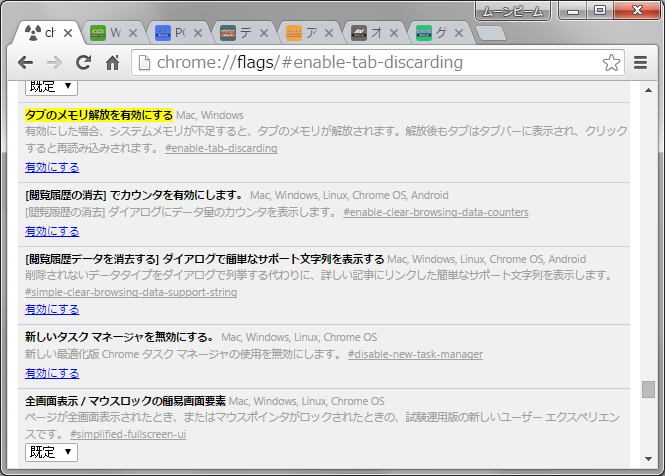Go back with the left arrow button
Viewport: 665px width, 476px height.
(26, 63)
